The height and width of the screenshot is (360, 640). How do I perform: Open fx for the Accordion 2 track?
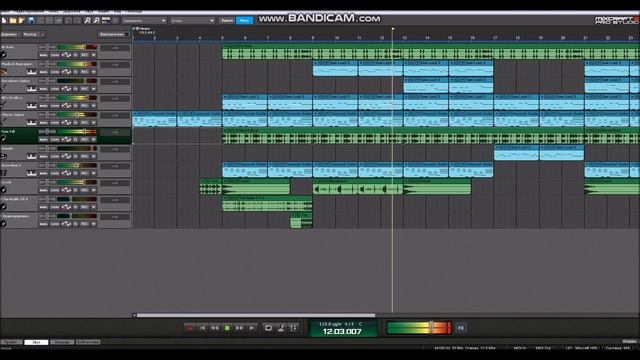pos(76,173)
